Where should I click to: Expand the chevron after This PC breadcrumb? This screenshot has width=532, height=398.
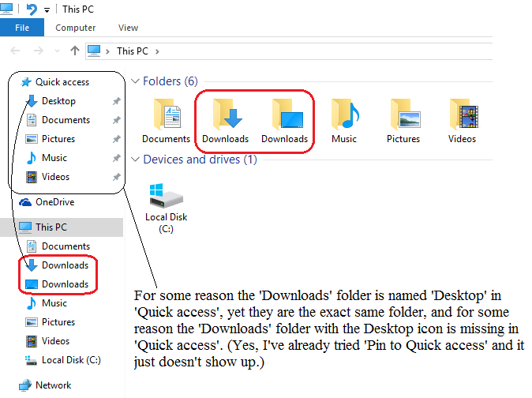click(157, 51)
